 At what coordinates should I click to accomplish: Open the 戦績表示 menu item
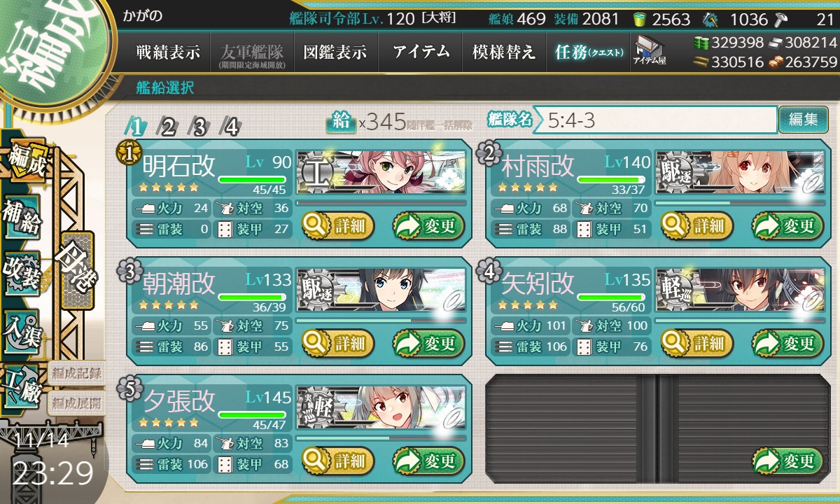(168, 52)
